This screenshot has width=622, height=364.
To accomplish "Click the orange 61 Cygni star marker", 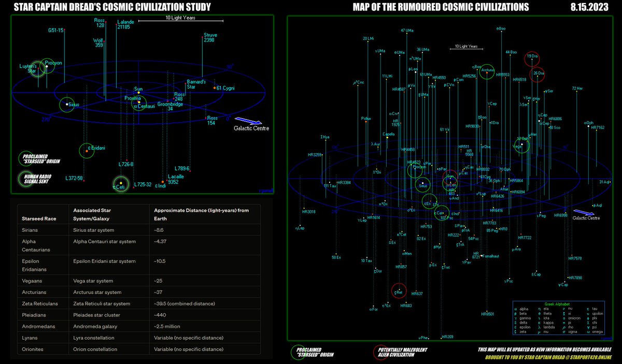I will point(215,88).
